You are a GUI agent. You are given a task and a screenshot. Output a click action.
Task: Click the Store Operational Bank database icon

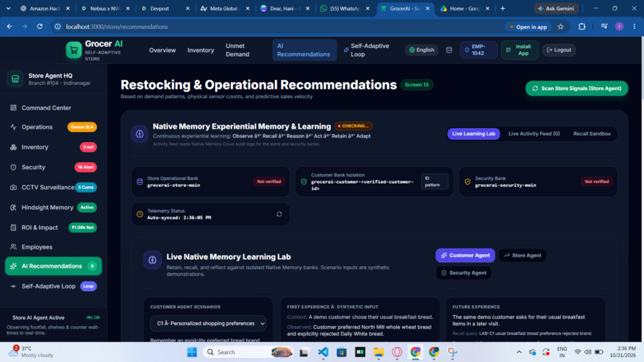point(140,181)
